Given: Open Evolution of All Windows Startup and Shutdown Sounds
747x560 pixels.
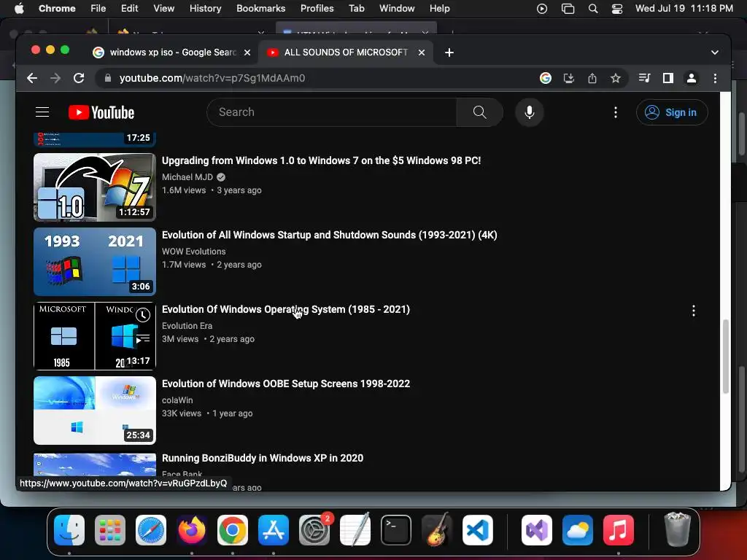Looking at the screenshot, I should click(x=329, y=235).
